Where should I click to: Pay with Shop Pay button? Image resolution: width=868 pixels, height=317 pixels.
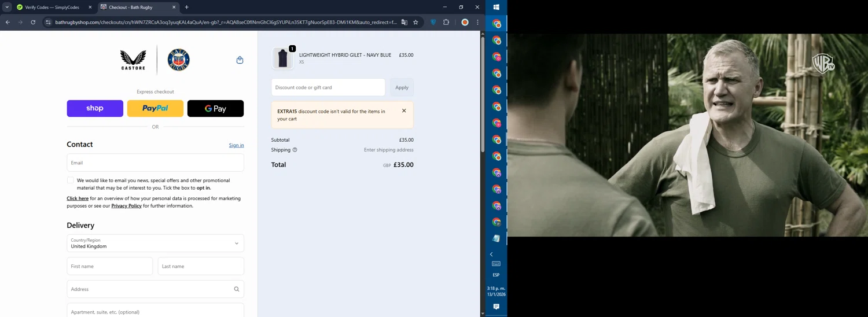tap(95, 108)
